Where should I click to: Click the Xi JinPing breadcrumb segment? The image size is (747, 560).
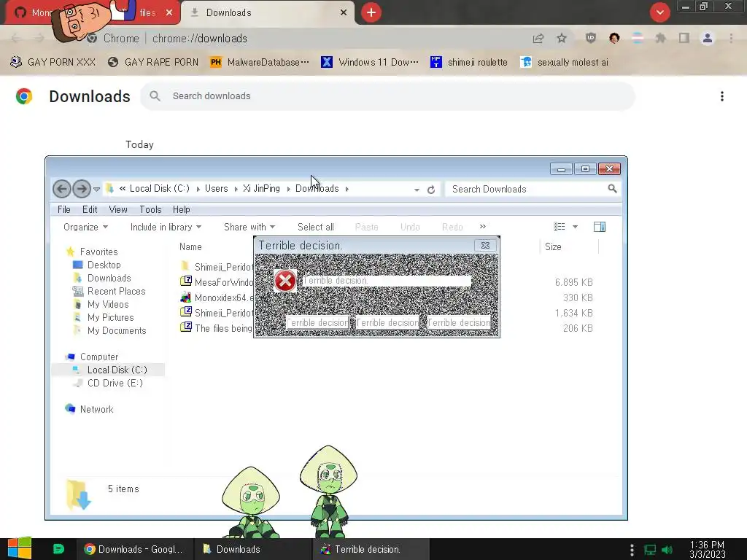pyautogui.click(x=261, y=189)
